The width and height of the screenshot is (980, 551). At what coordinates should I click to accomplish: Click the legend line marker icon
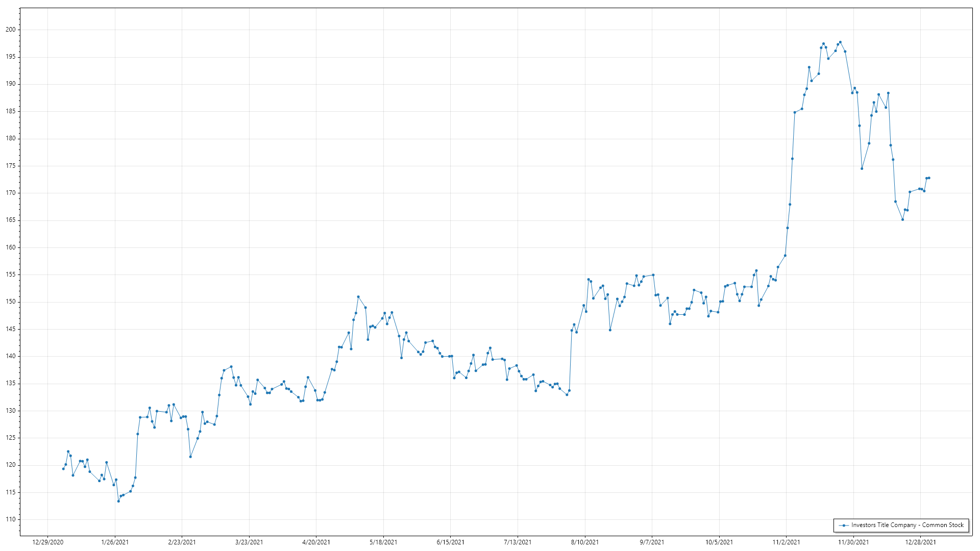pos(844,525)
